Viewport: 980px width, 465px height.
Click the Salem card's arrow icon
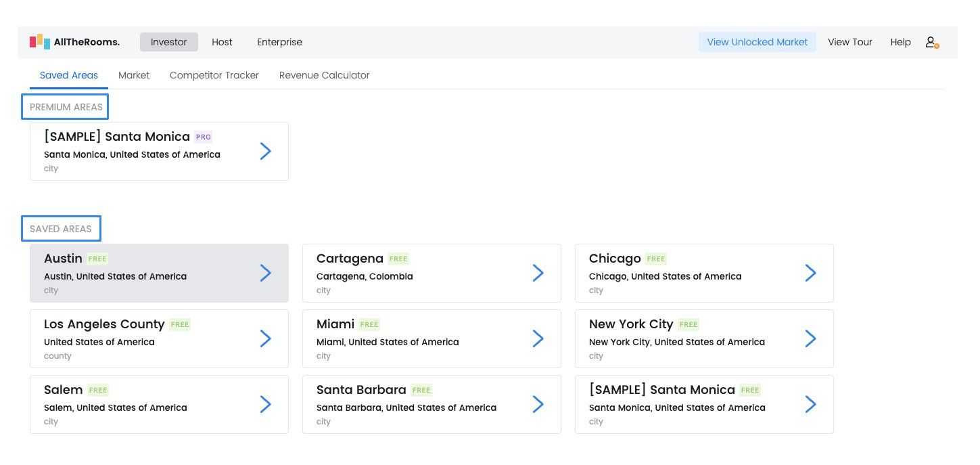(x=266, y=404)
